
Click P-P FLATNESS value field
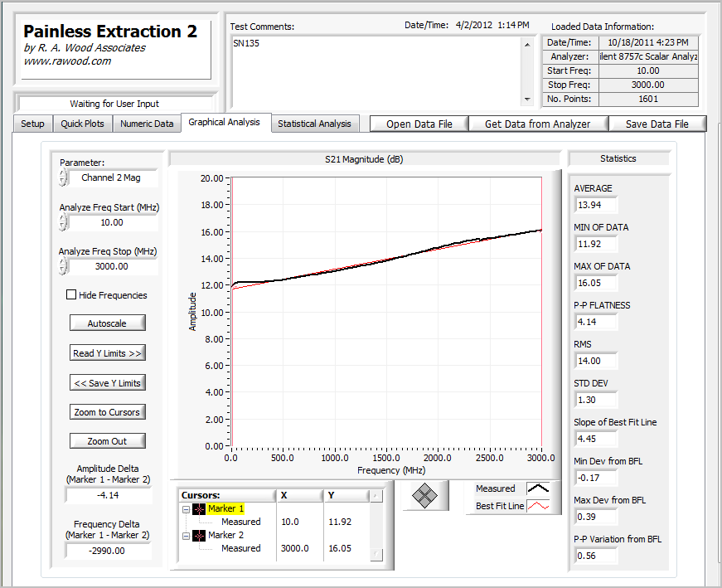point(596,322)
